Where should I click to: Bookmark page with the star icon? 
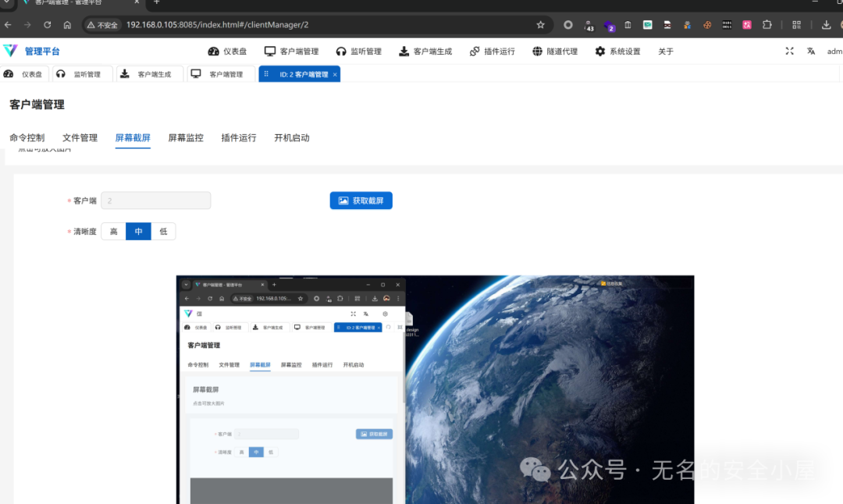pyautogui.click(x=540, y=25)
